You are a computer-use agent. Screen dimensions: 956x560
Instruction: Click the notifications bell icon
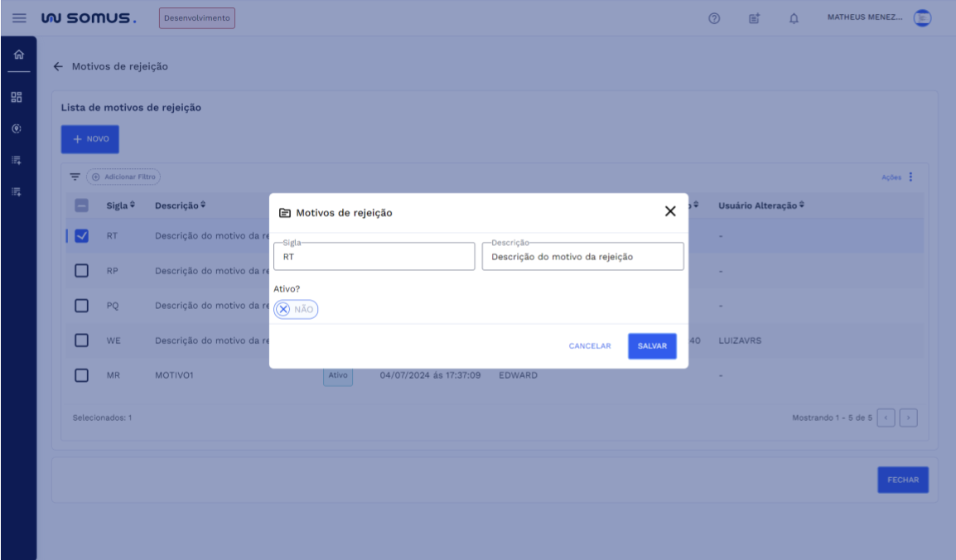(x=793, y=18)
